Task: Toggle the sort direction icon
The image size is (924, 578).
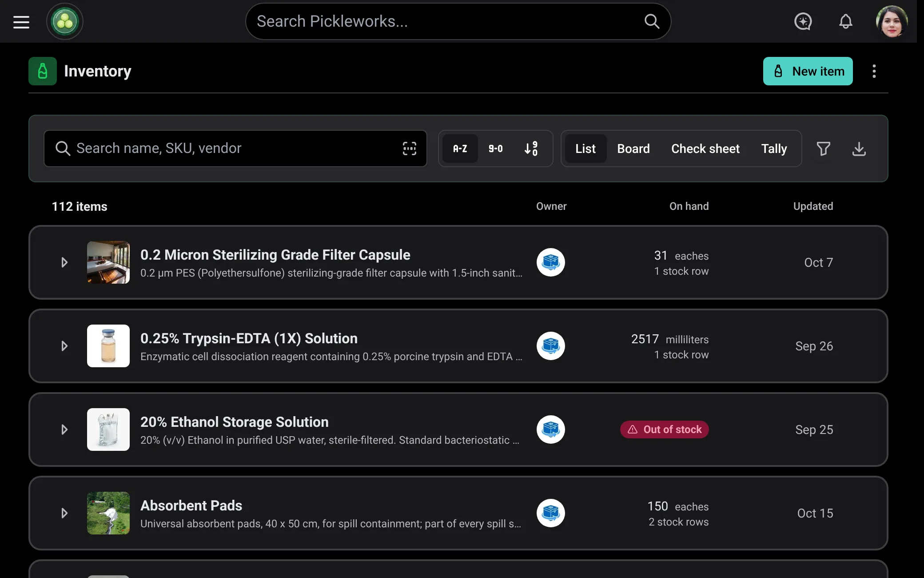Action: (x=531, y=149)
